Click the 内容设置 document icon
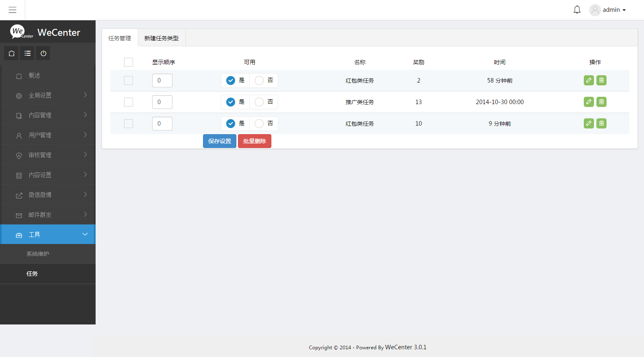 click(x=19, y=176)
